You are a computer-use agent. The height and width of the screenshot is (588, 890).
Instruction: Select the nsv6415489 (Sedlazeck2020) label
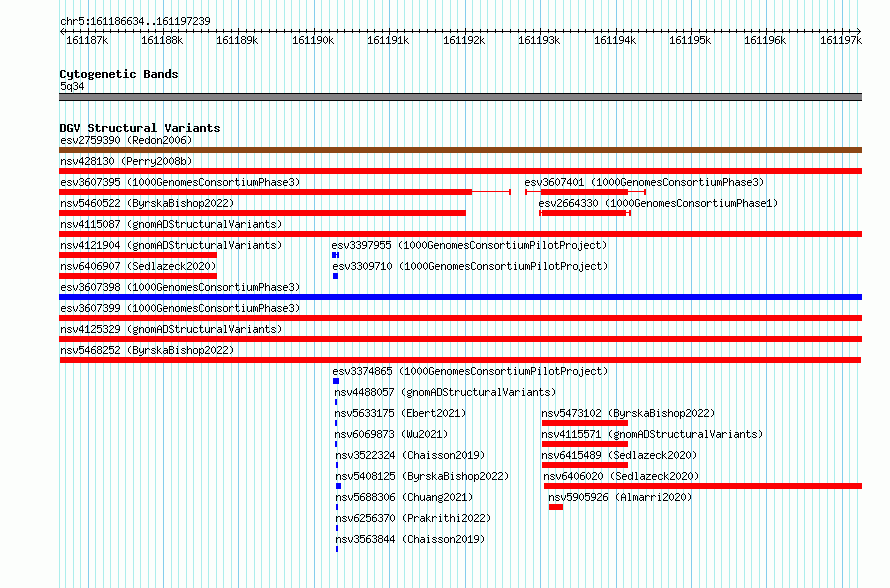click(619, 455)
